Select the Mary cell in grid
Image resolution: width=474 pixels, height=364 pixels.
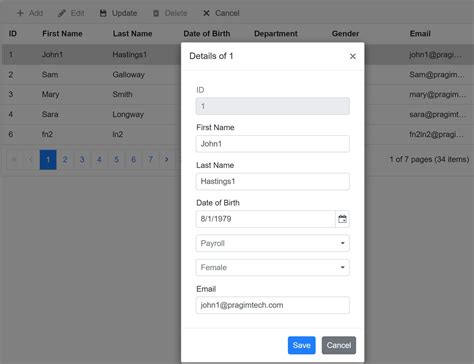[x=50, y=94]
